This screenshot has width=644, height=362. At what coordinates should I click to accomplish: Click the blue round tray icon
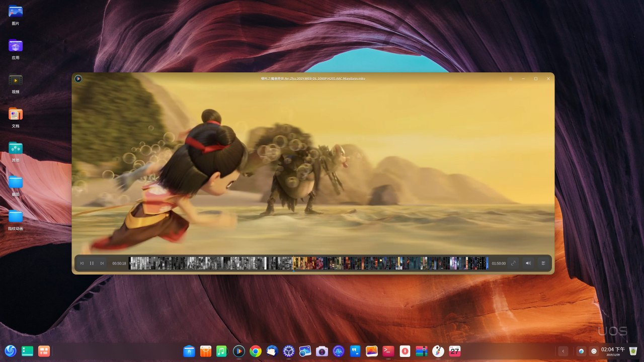581,351
